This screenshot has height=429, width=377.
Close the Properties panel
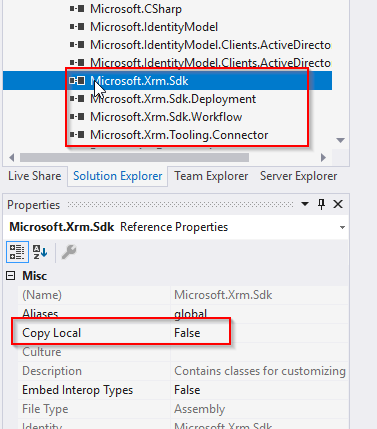[338, 204]
